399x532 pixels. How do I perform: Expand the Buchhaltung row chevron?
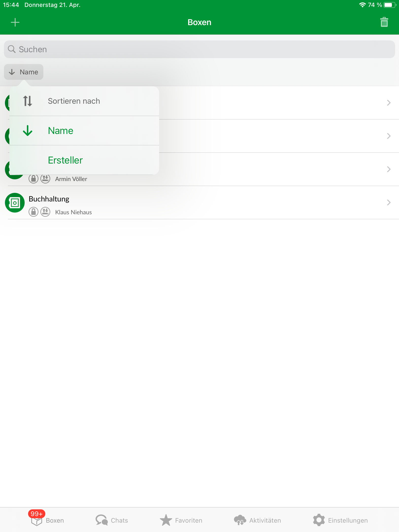389,202
